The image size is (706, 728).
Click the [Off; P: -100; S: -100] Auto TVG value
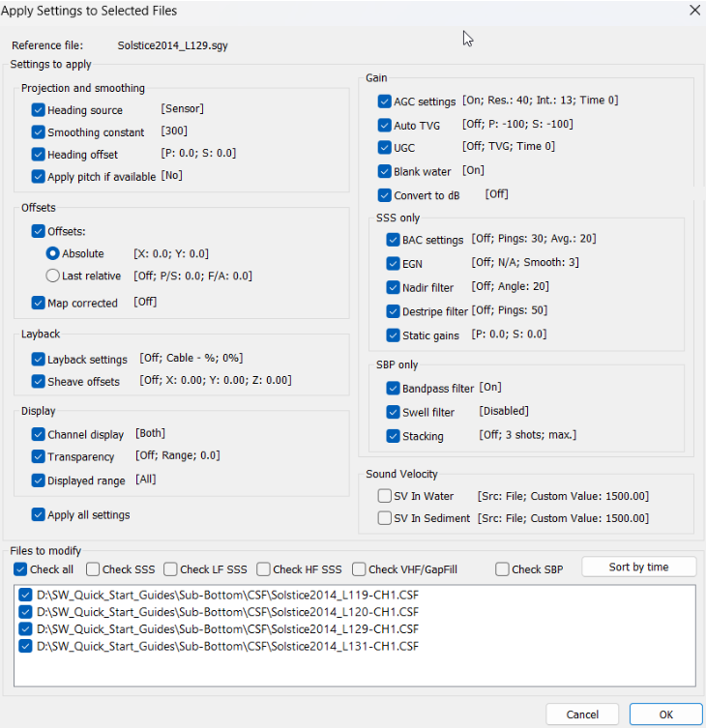click(517, 124)
